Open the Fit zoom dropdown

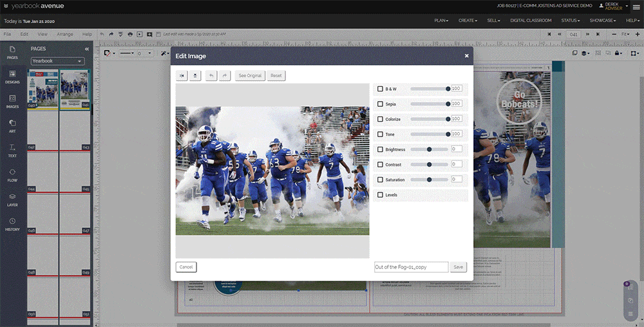[625, 35]
